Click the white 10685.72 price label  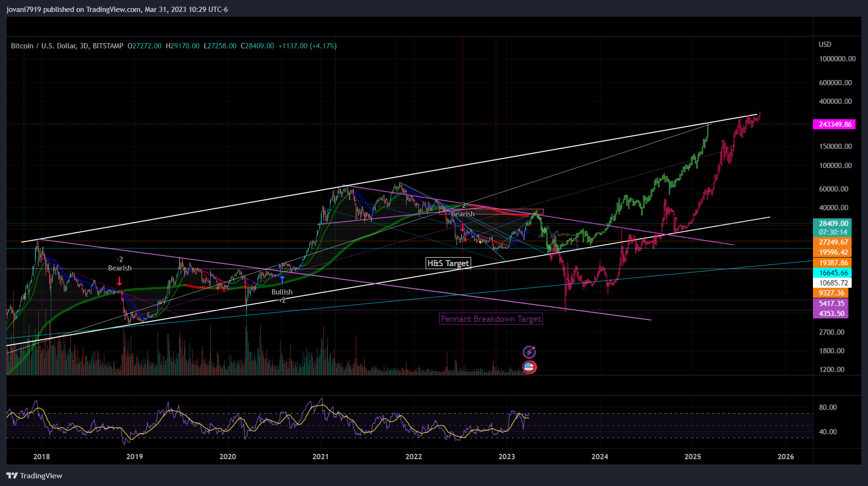832,283
